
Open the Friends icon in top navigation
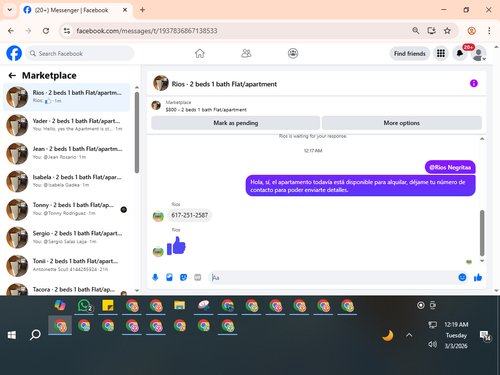[246, 53]
